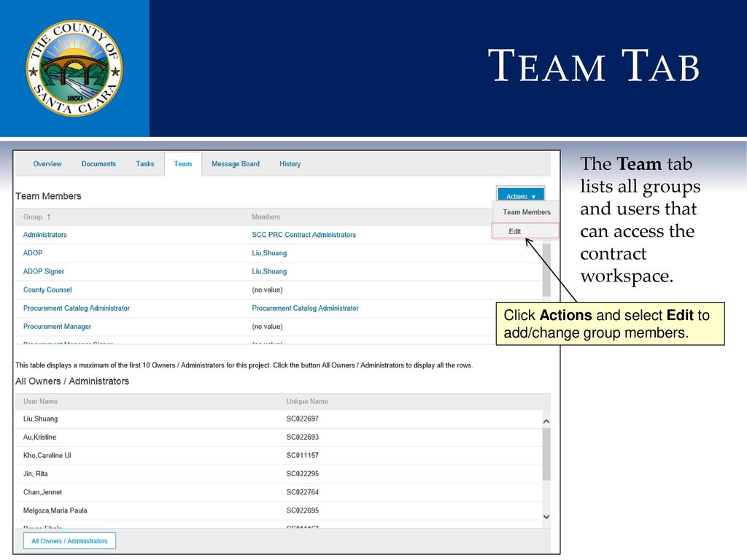View the History tab

coord(290,164)
